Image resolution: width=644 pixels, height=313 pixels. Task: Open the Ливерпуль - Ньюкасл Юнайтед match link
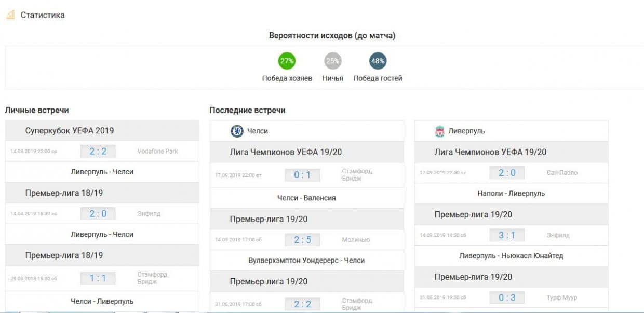pos(511,255)
